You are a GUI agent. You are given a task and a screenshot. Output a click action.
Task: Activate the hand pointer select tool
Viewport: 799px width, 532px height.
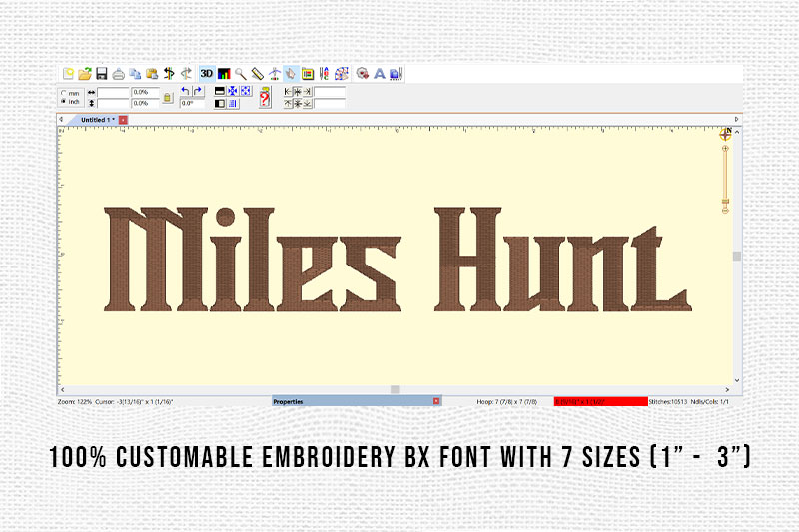click(x=291, y=74)
